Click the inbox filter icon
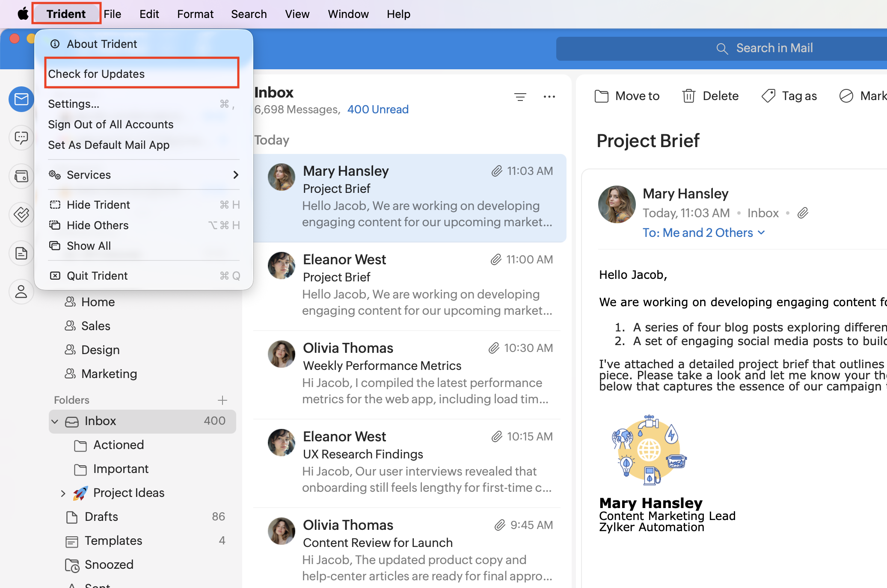Screen dimensions: 887x588 (520, 97)
